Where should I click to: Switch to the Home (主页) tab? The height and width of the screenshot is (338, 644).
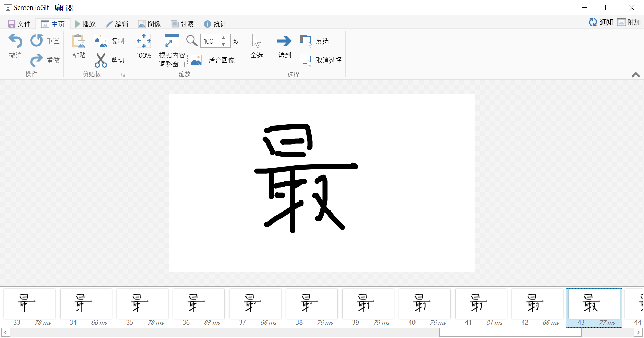click(x=53, y=24)
